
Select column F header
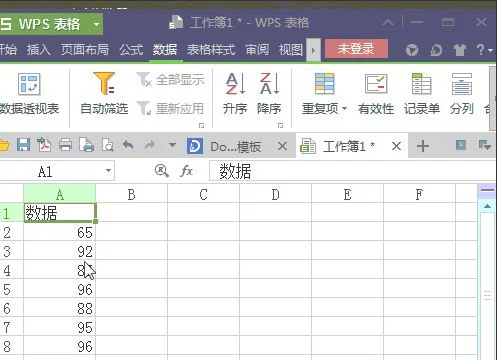(x=419, y=194)
